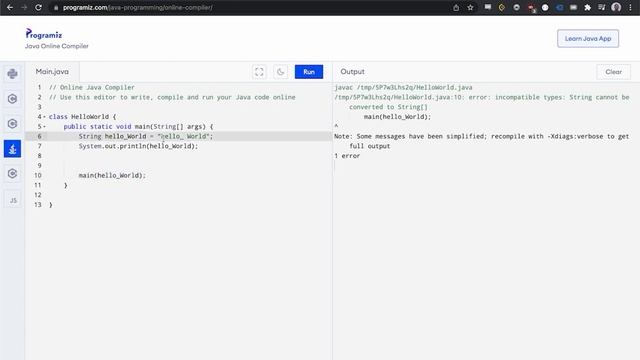Click the 'Output' panel heading

coord(352,71)
